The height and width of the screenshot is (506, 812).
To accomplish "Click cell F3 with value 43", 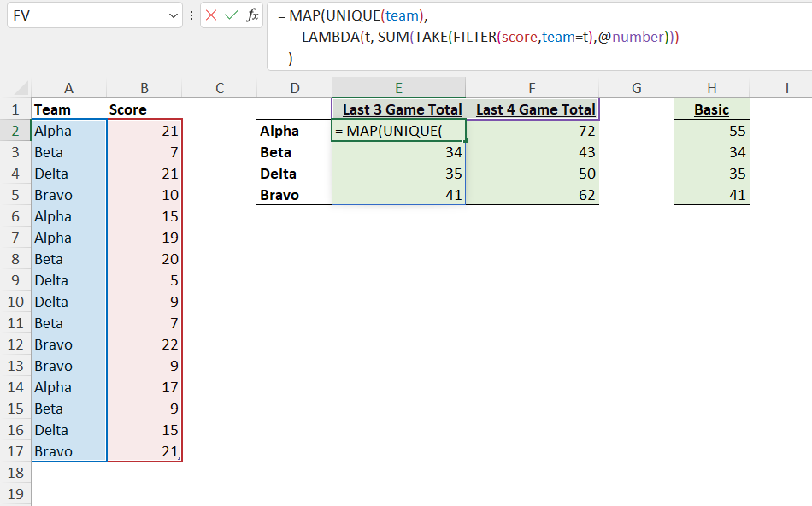I will [x=533, y=152].
